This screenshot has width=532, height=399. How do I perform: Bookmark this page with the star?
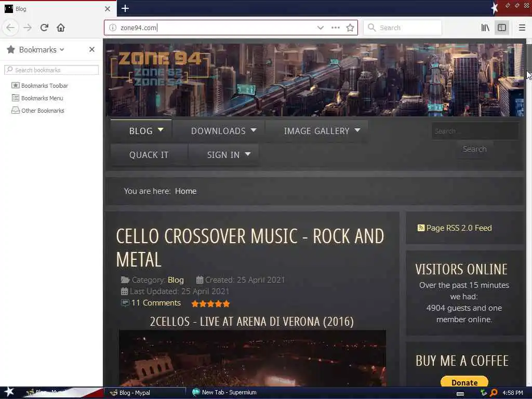tap(350, 28)
